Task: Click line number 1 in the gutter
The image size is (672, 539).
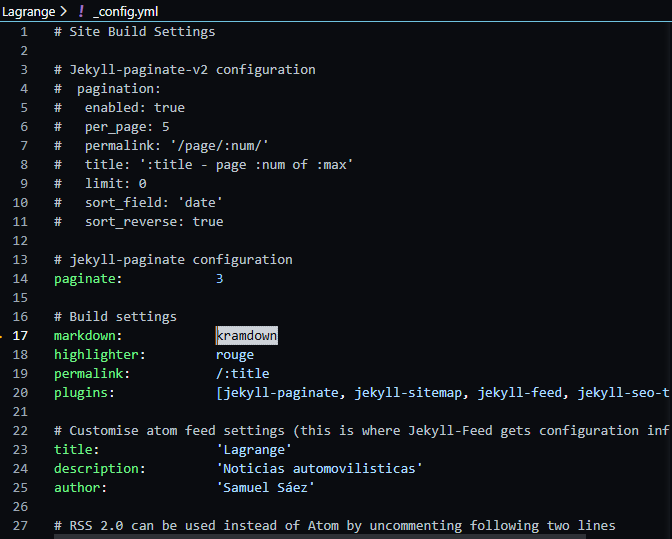Action: pos(24,31)
